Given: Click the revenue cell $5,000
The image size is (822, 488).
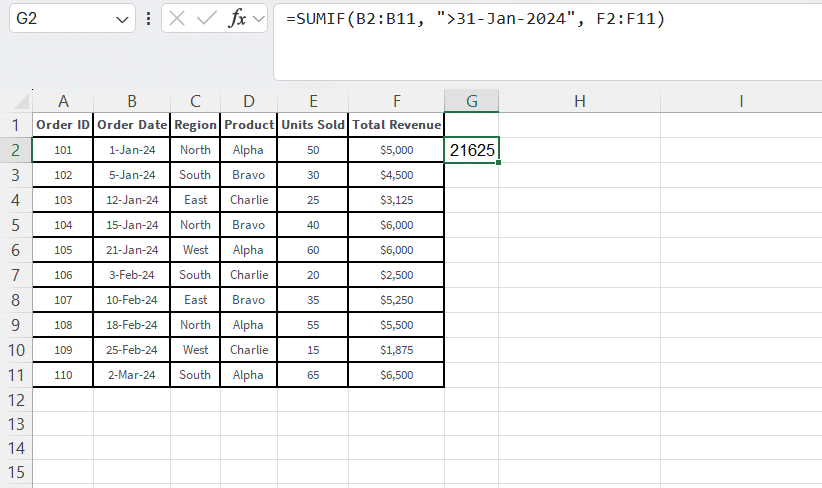Looking at the screenshot, I should click(396, 150).
